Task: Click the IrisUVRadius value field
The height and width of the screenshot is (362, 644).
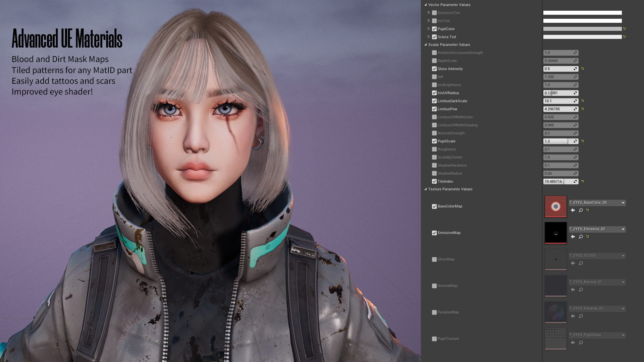Action: (x=557, y=93)
